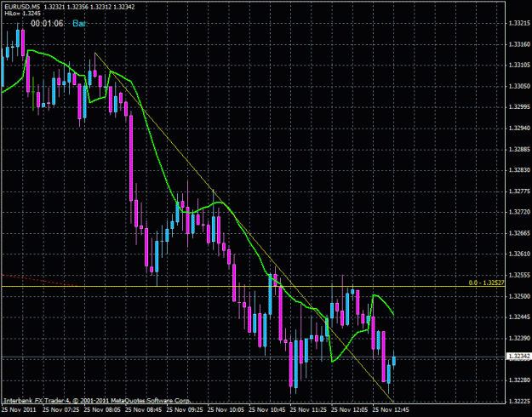The height and width of the screenshot is (417, 532).
Task: Click the red dashed line segment
Action: point(39,280)
